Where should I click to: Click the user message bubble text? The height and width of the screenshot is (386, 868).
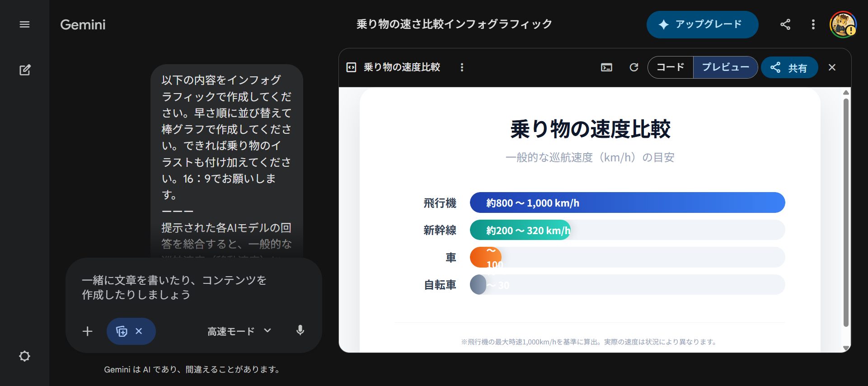tap(226, 162)
